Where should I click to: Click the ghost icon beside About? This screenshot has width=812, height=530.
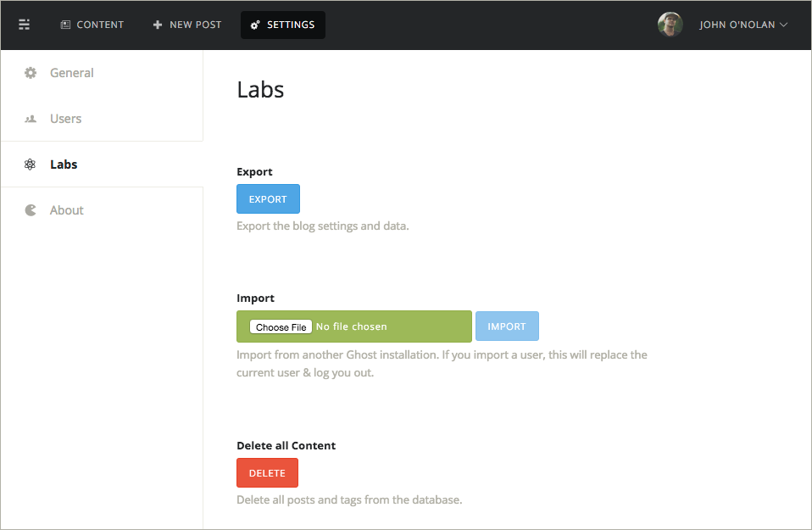point(31,209)
